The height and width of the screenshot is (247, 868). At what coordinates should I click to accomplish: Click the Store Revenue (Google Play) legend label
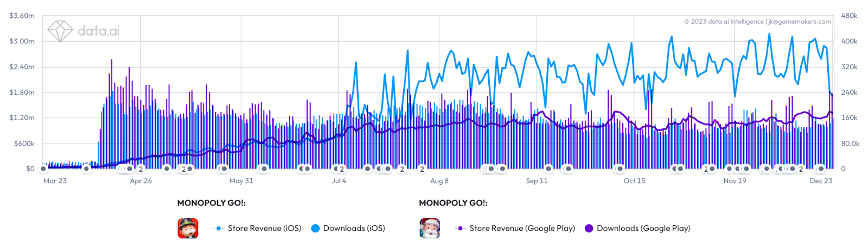coord(522,229)
